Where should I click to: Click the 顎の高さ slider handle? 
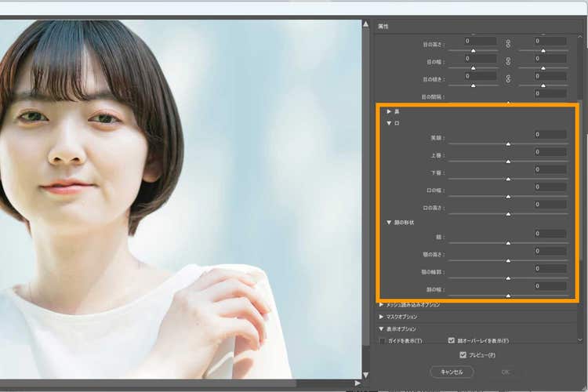[508, 261]
